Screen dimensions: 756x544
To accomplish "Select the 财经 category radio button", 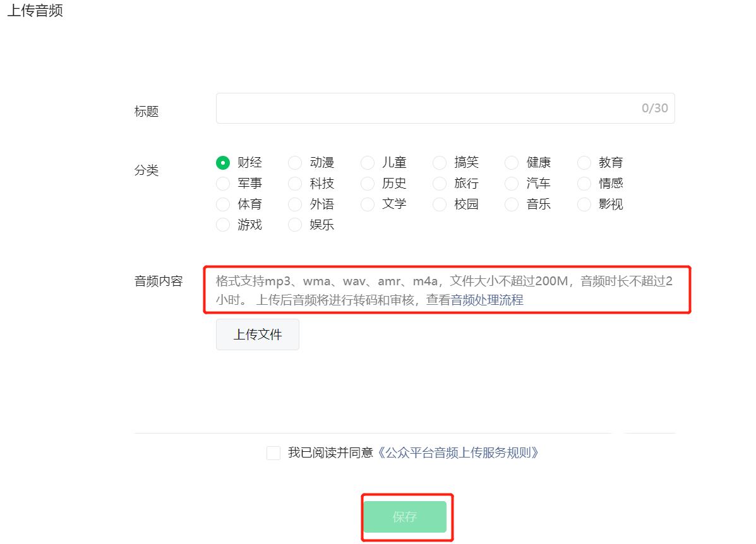I will 223,163.
